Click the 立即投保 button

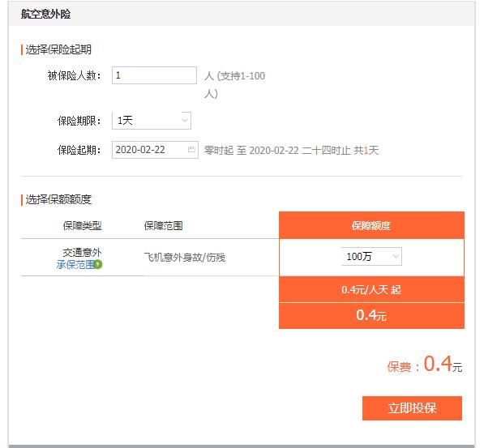point(412,408)
